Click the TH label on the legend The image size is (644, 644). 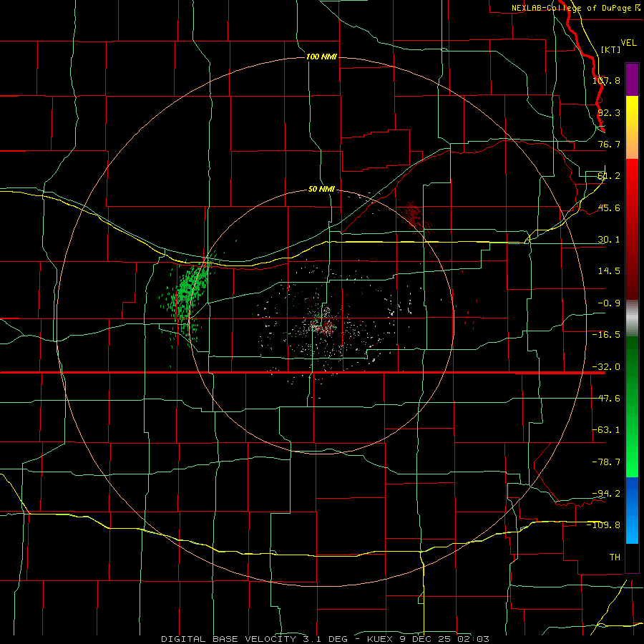(x=615, y=557)
